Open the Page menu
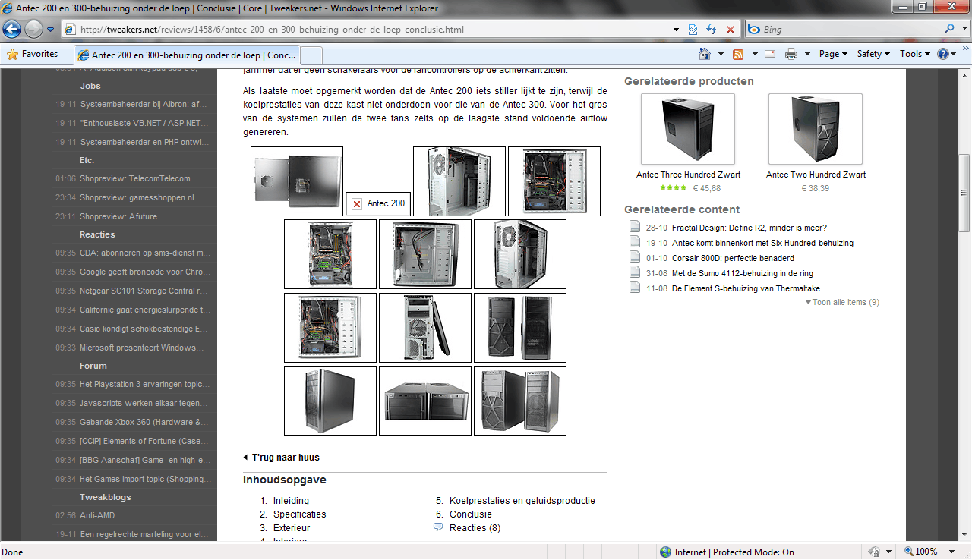Viewport: 972px width, 560px height. [833, 54]
